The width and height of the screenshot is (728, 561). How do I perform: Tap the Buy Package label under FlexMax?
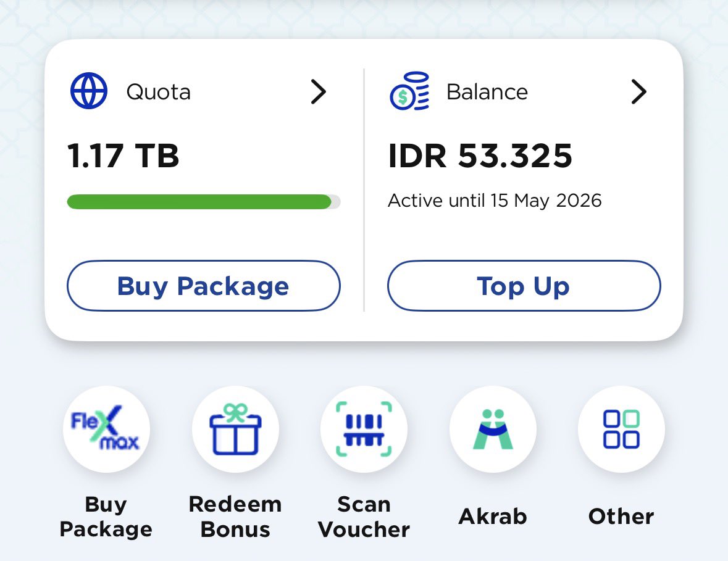[106, 517]
